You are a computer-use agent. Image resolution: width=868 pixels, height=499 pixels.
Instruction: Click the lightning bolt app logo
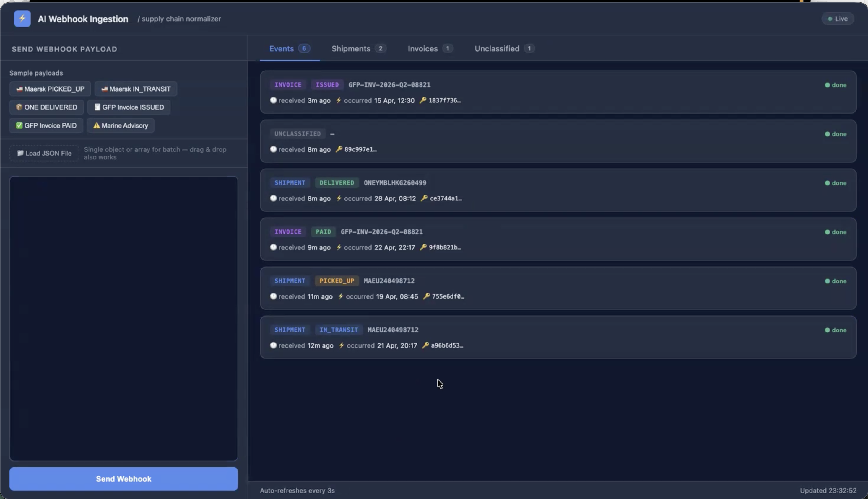pyautogui.click(x=22, y=19)
